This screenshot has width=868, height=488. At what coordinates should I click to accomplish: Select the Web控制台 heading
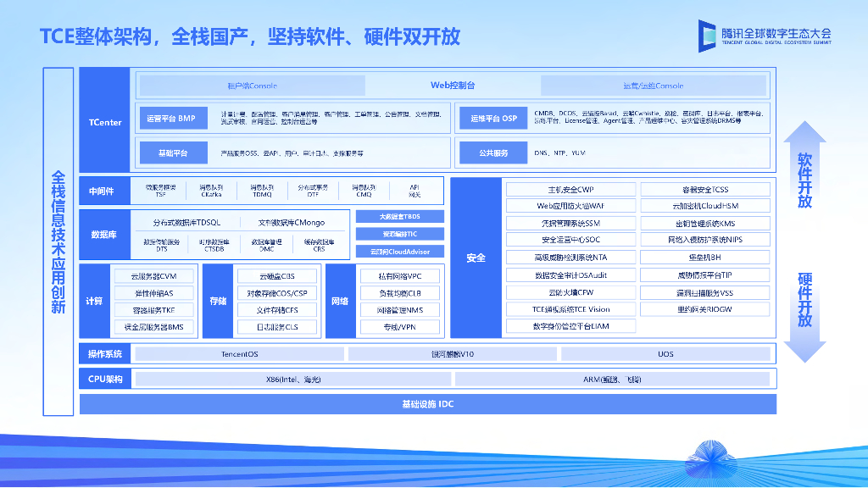pos(453,86)
